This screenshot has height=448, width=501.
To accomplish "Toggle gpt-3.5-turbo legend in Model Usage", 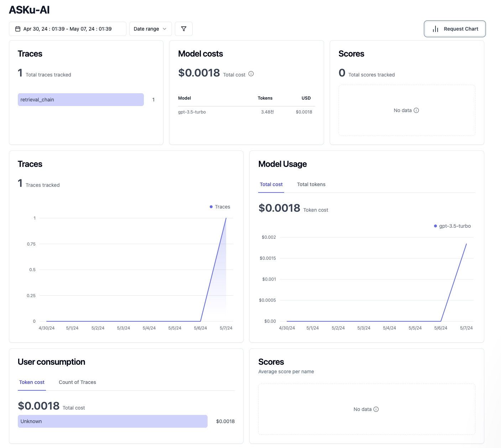I will pos(452,226).
